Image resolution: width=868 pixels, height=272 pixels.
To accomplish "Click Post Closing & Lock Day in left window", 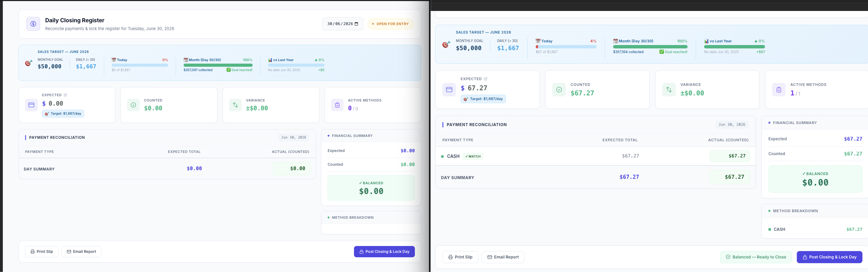I will tap(384, 251).
